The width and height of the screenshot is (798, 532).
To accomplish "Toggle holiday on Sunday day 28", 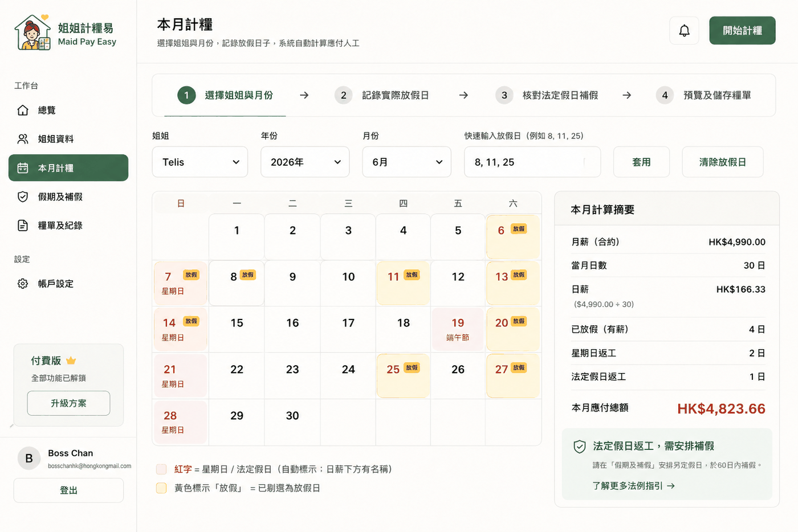I will pos(180,422).
